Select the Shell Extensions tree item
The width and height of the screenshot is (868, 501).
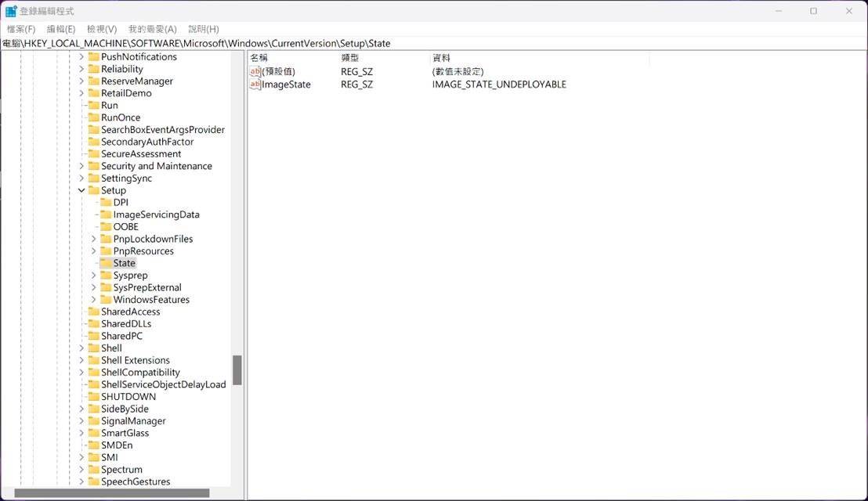[135, 360]
